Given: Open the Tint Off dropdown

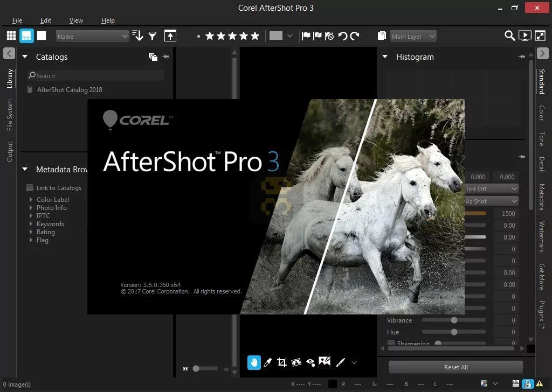Looking at the screenshot, I should pos(492,189).
